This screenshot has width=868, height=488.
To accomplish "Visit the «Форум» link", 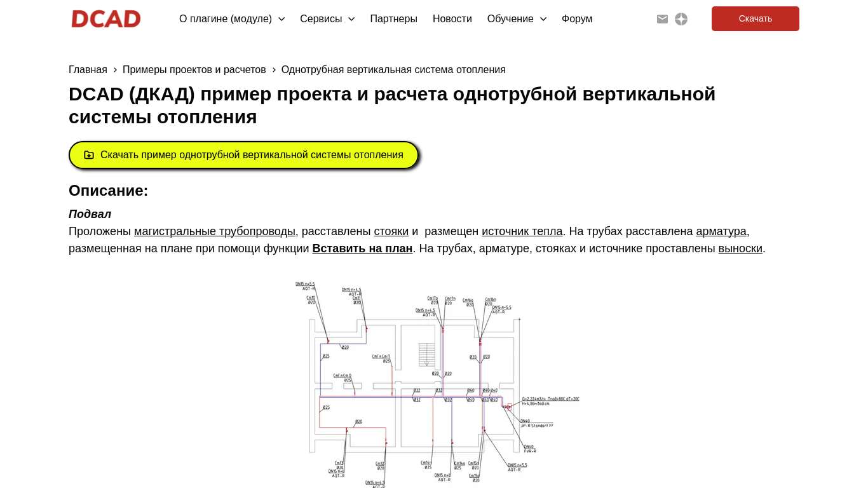I will point(577,19).
